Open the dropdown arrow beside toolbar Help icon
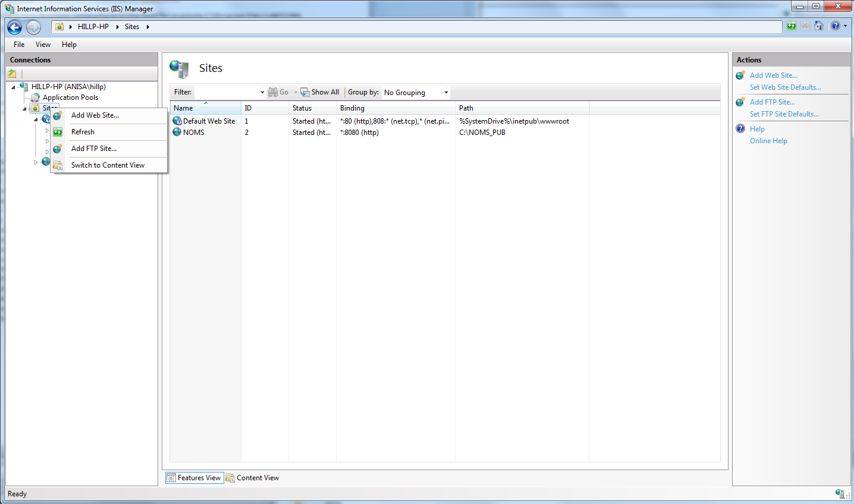 (846, 26)
